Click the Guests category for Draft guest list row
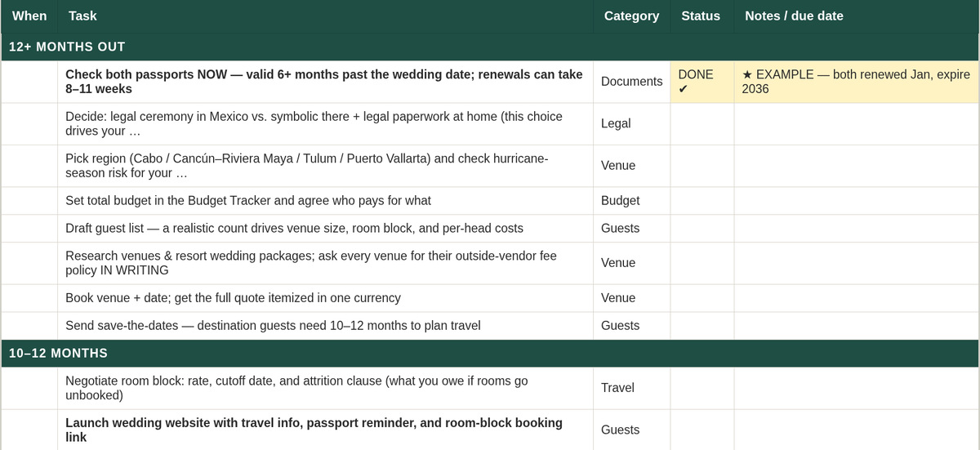 [x=632, y=229]
